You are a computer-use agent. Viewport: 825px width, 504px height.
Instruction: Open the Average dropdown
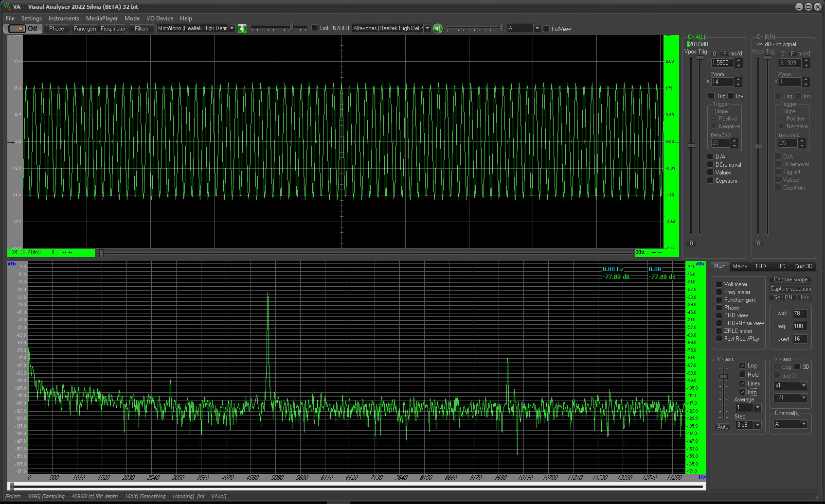(x=757, y=408)
